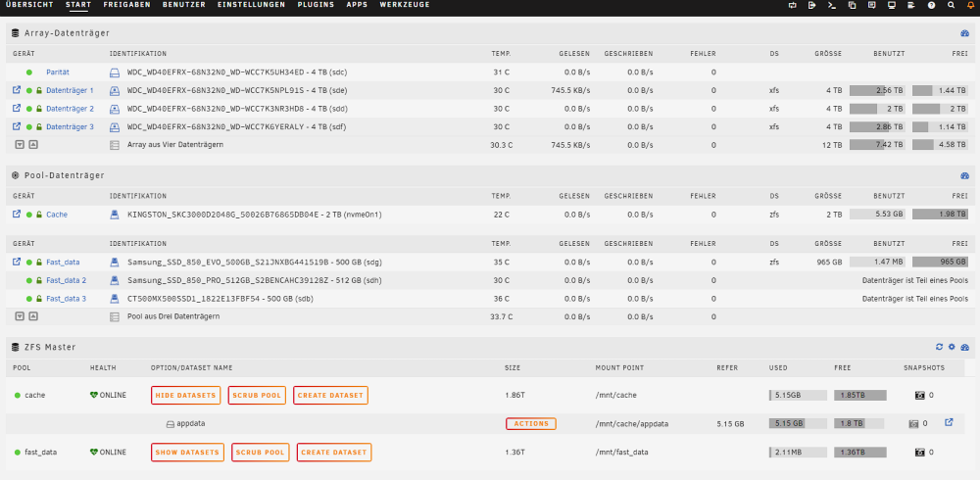
Task: Open ACTIONS dropdown for appdata dataset
Action: click(530, 424)
